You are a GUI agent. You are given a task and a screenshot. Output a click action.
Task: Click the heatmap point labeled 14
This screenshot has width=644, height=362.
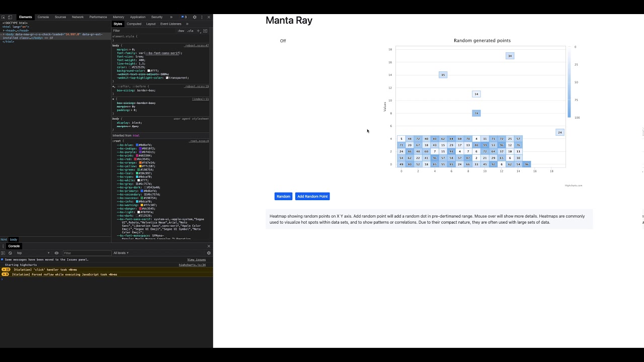476,94
